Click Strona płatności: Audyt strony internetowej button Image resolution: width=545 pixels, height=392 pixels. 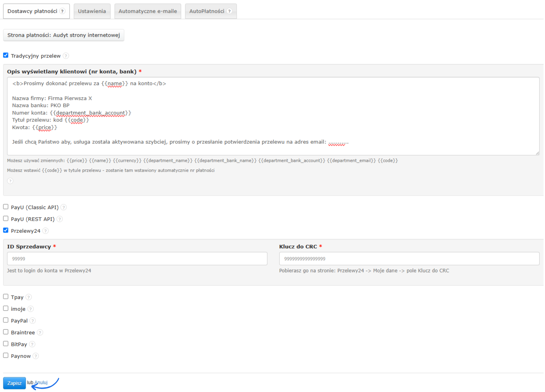64,35
